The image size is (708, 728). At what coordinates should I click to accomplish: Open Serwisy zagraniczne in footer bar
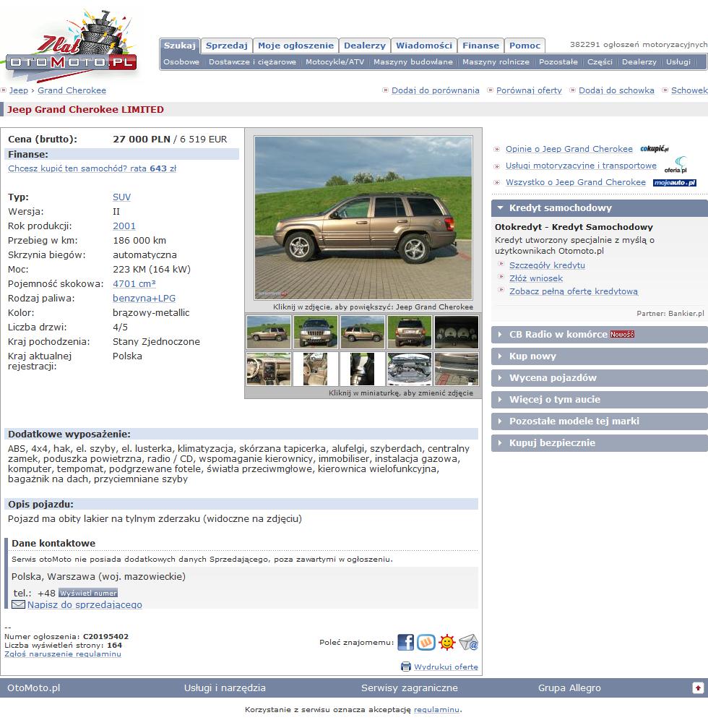[x=409, y=688]
